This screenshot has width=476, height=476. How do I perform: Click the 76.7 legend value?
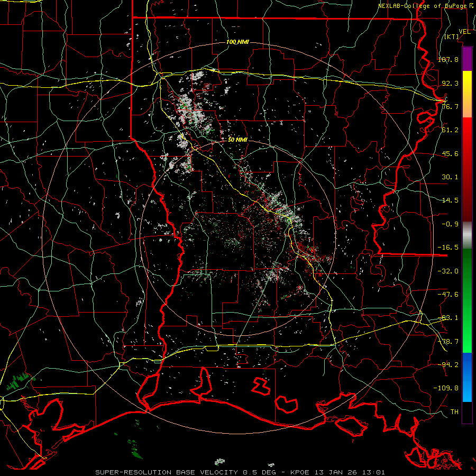(x=450, y=106)
